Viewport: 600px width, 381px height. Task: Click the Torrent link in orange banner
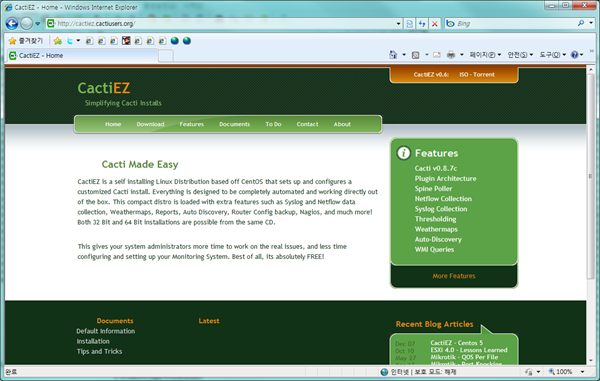click(484, 75)
